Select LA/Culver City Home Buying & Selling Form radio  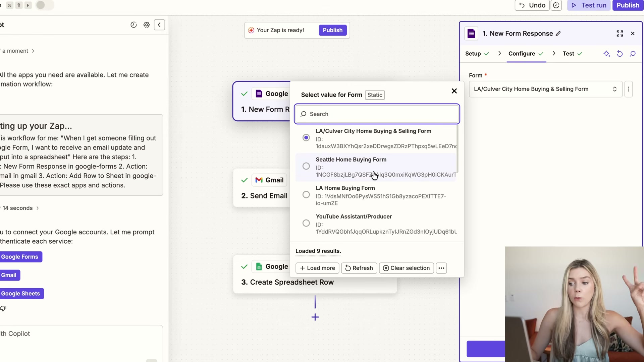coord(306,138)
